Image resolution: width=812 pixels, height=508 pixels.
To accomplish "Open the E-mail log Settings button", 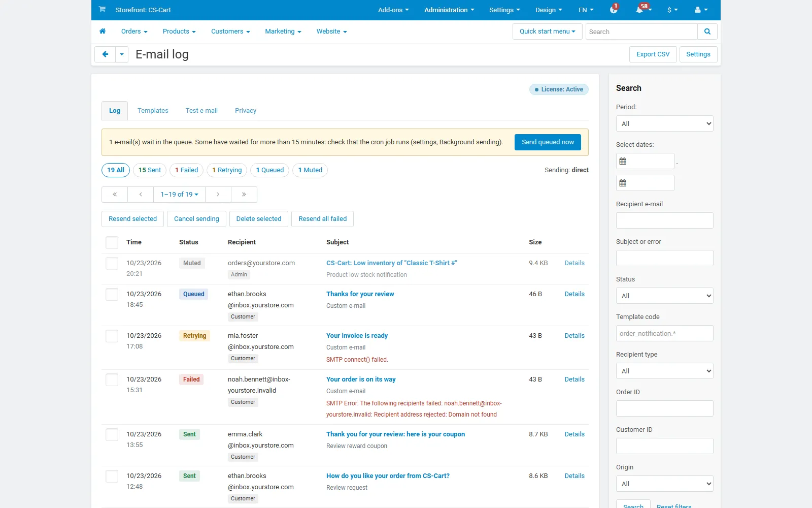I will coord(698,54).
